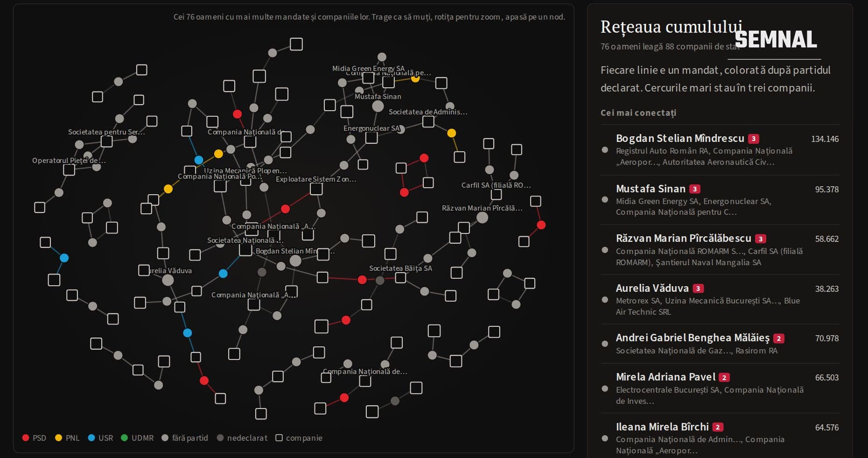Click the Rețeaua cumulului title
Screen dimensions: 868x458
pos(671,27)
